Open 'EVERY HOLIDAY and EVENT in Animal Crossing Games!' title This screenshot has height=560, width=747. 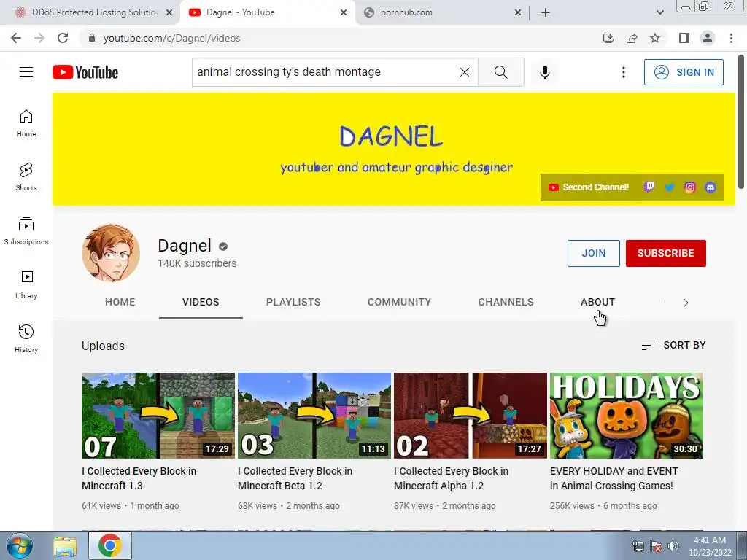click(614, 478)
